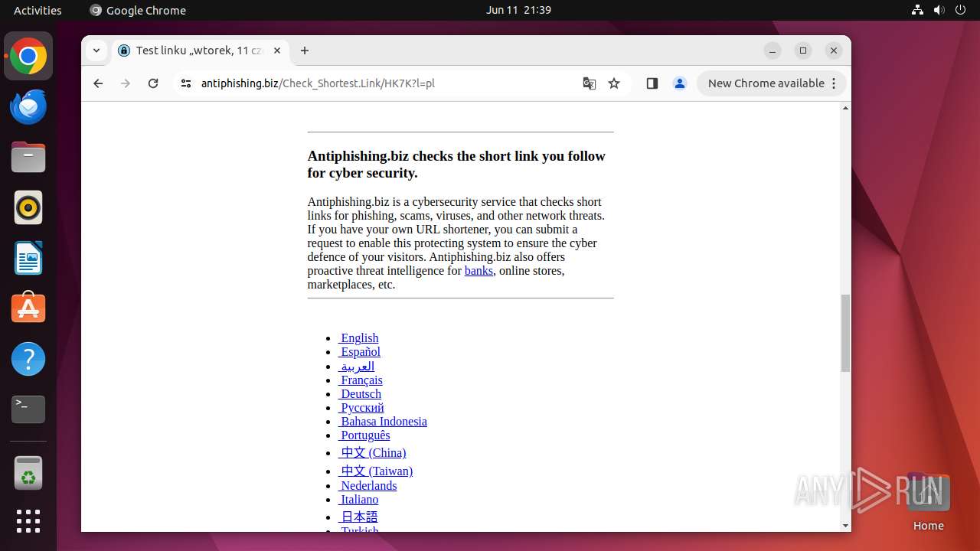Follow the banks hyperlink
The width and height of the screenshot is (980, 551).
tap(479, 270)
